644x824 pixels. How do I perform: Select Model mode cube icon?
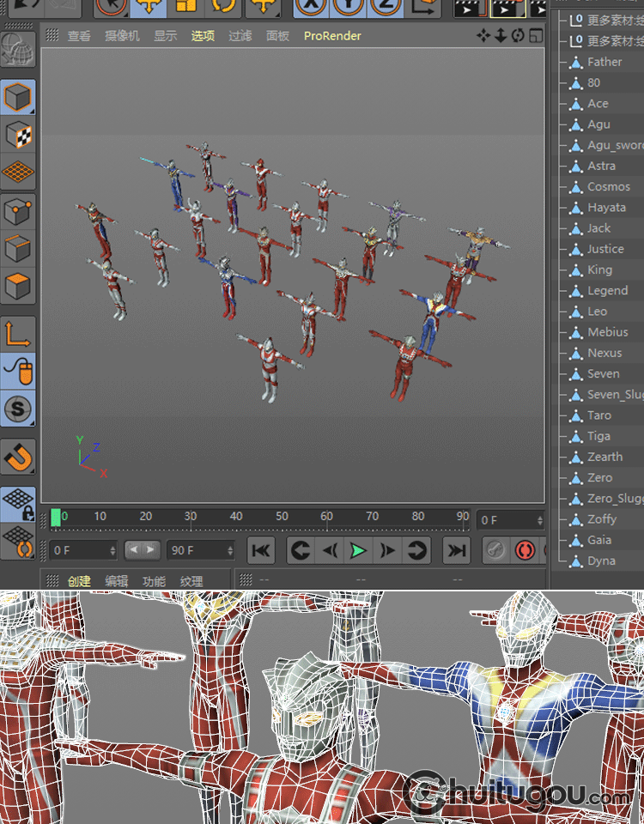point(18,97)
